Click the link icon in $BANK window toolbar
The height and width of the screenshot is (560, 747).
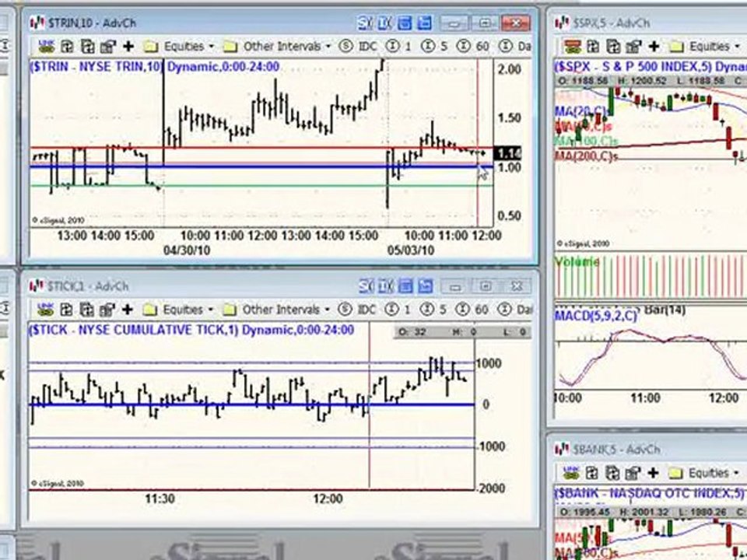571,473
